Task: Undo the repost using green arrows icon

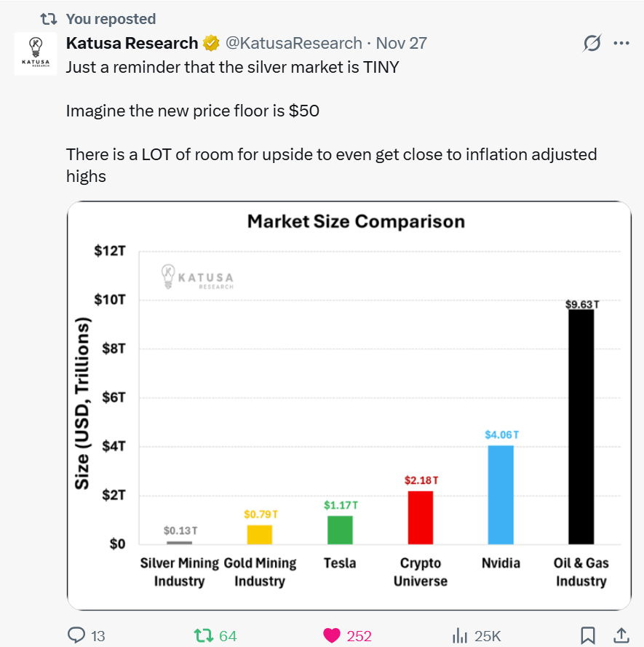Action: point(204,635)
